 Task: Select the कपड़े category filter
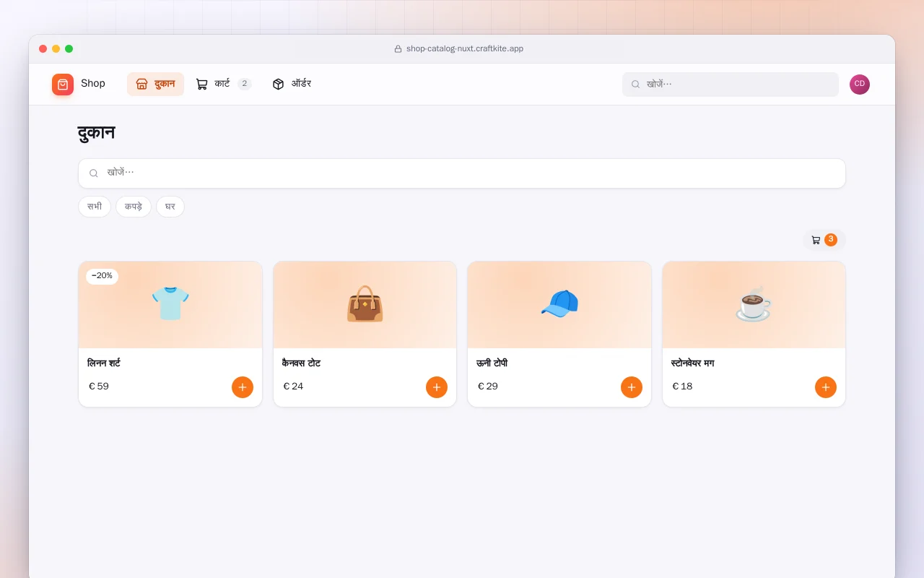(x=134, y=207)
